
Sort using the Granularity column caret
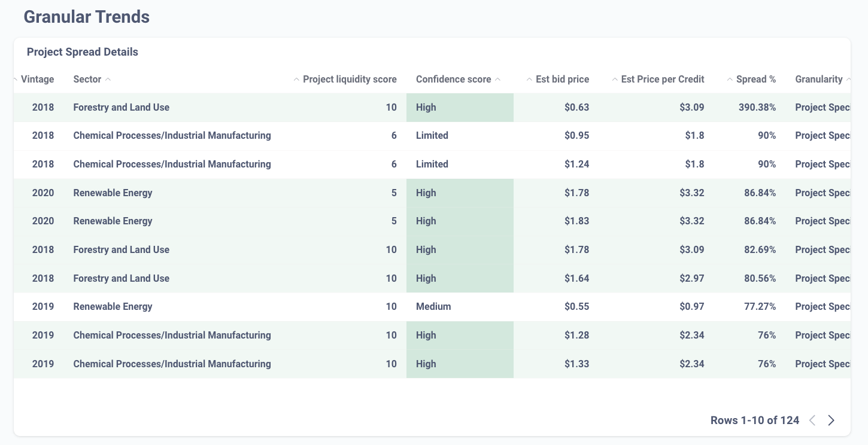click(x=848, y=79)
